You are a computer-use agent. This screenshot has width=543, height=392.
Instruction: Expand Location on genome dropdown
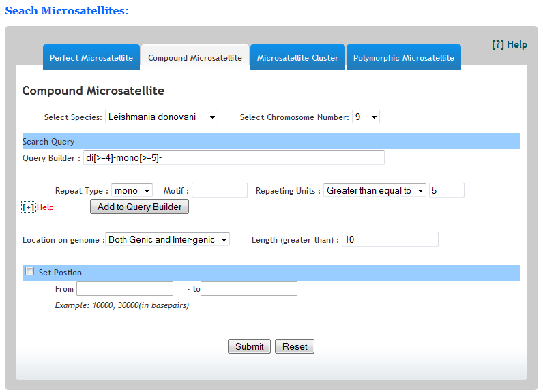pos(168,240)
